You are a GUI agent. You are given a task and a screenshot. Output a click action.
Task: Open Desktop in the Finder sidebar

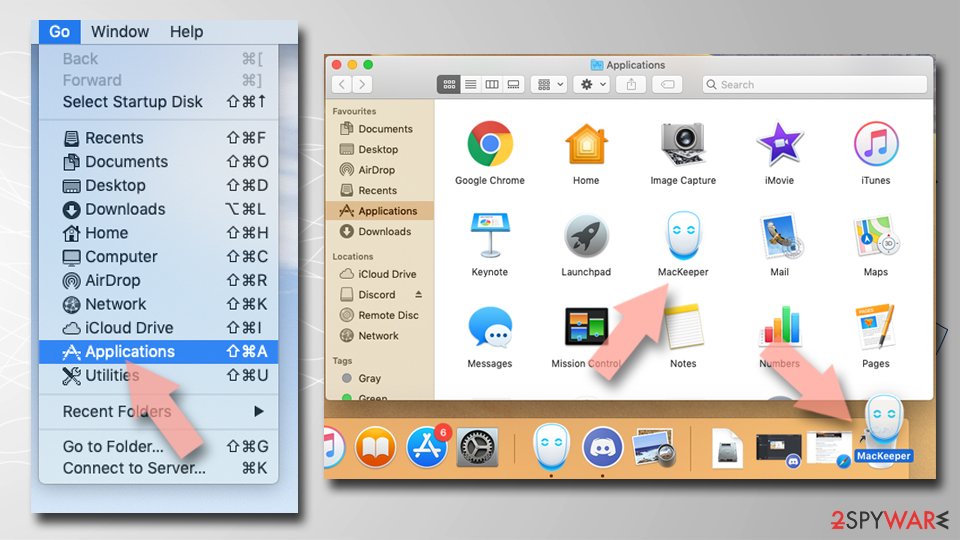coord(380,149)
